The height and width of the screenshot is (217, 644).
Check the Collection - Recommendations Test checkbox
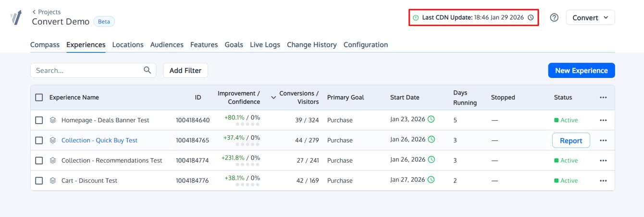click(39, 161)
